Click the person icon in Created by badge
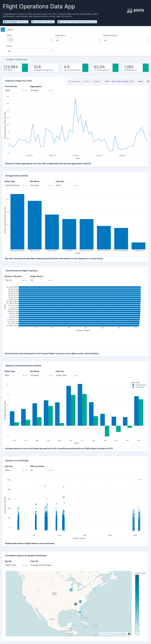The width and height of the screenshot is (151, 644). click(x=33, y=22)
